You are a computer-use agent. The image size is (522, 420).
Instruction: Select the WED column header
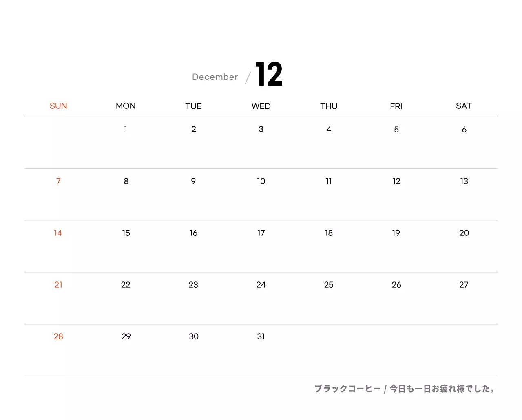261,106
